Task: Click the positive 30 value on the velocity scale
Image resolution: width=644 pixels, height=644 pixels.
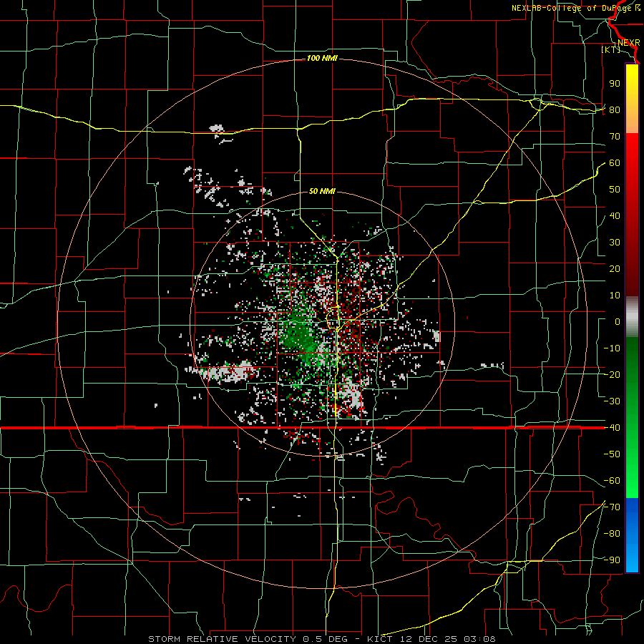Action: [615, 243]
